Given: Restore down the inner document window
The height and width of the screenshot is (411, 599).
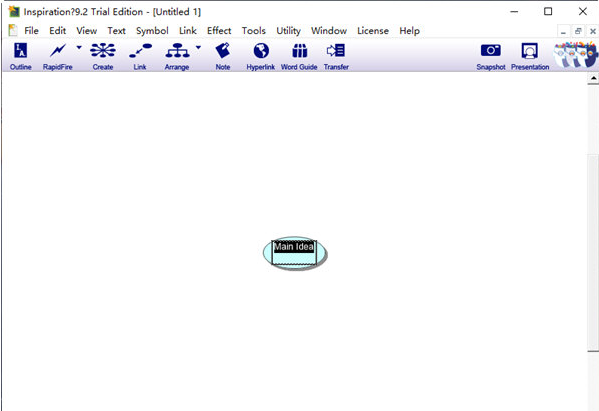Looking at the screenshot, I should tap(578, 31).
